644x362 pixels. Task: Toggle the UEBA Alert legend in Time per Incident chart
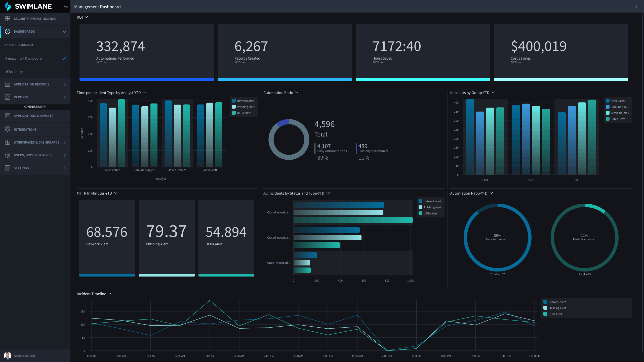coord(244,113)
